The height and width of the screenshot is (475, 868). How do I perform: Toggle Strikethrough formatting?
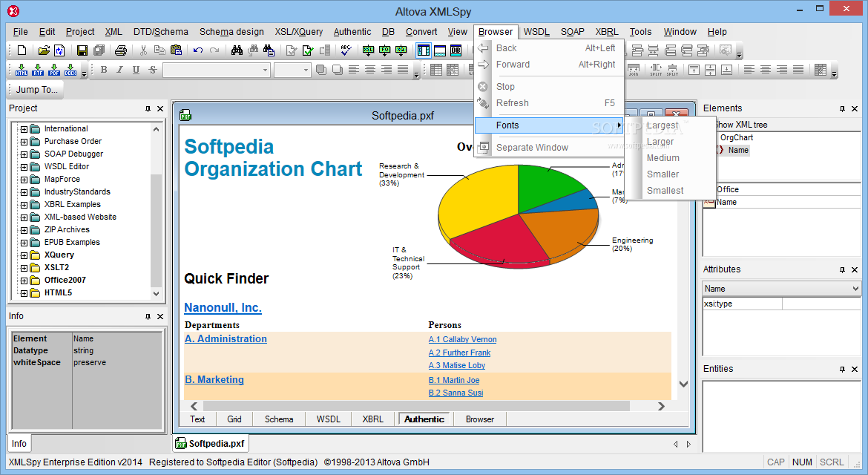click(152, 69)
